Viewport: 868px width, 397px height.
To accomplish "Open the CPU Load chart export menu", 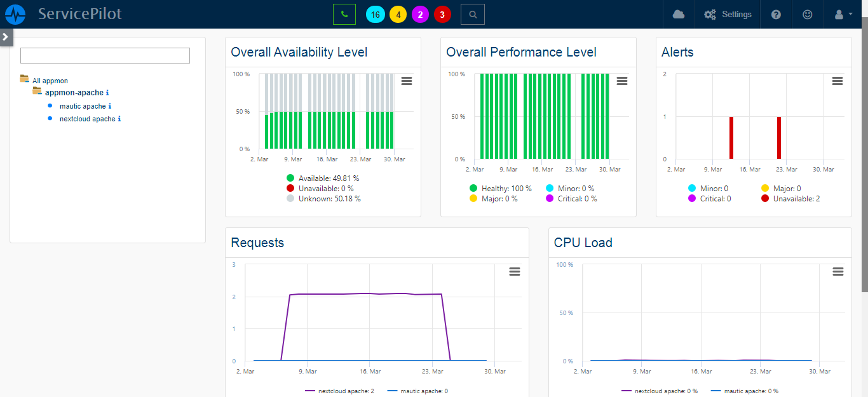I will [x=837, y=271].
